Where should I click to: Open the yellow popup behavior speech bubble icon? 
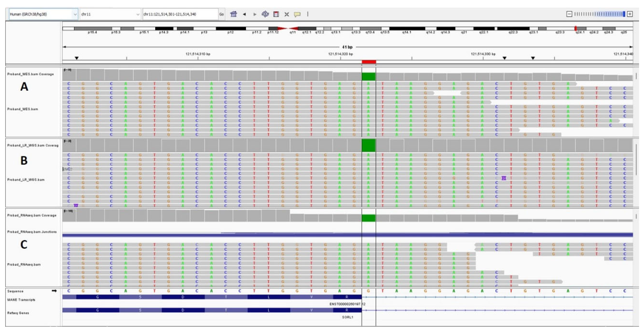[x=297, y=14]
